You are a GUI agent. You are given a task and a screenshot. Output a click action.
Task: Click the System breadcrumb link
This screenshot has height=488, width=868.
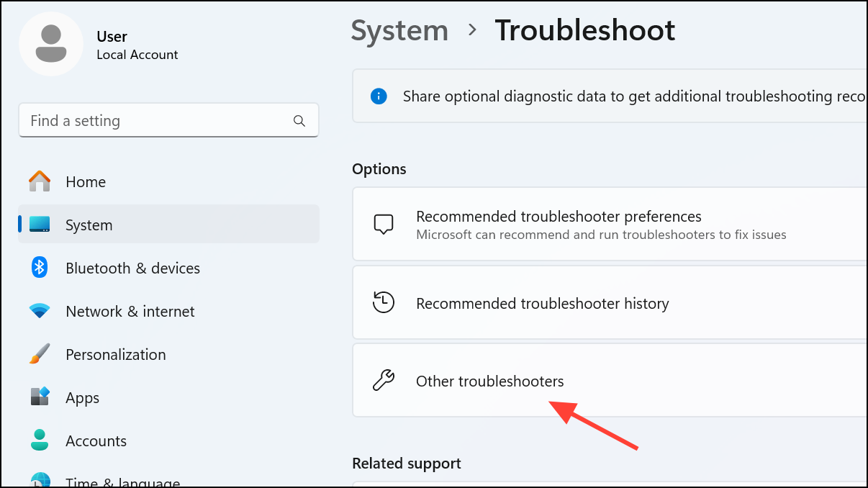pos(399,30)
